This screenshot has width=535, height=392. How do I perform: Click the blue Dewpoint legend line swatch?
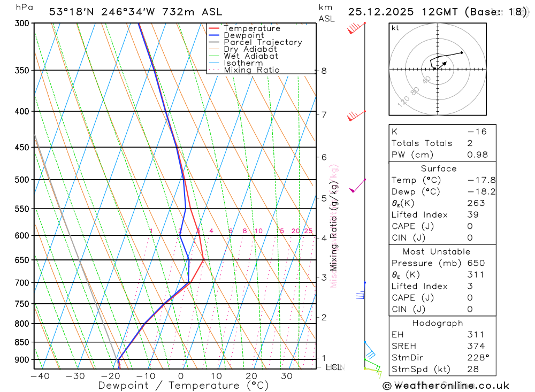[x=214, y=35]
